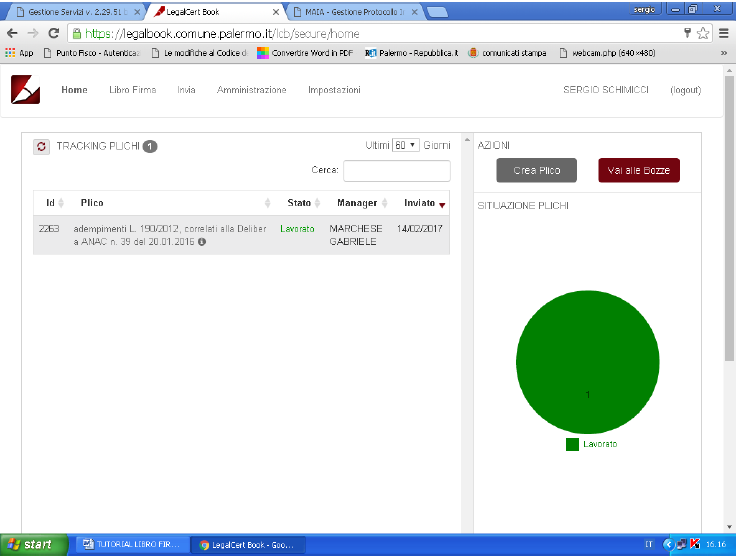Screen dimensions: 736x556
Task: Open webcam.php bookmark
Action: [607, 53]
